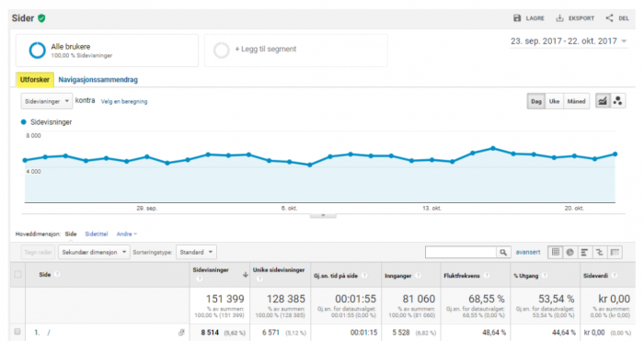This screenshot has width=644, height=353.
Task: Click the 68,55 % bounce rate total
Action: [x=487, y=299]
